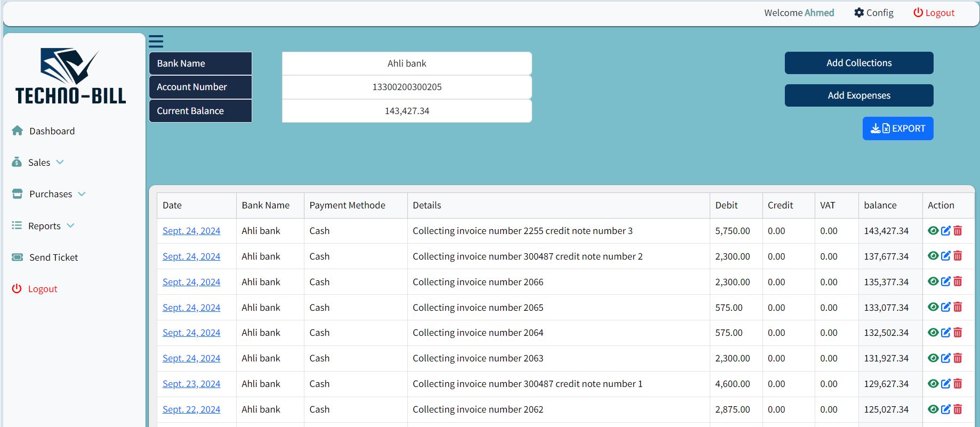980x427 pixels.
Task: View the invoice 2066 entry
Action: point(933,281)
